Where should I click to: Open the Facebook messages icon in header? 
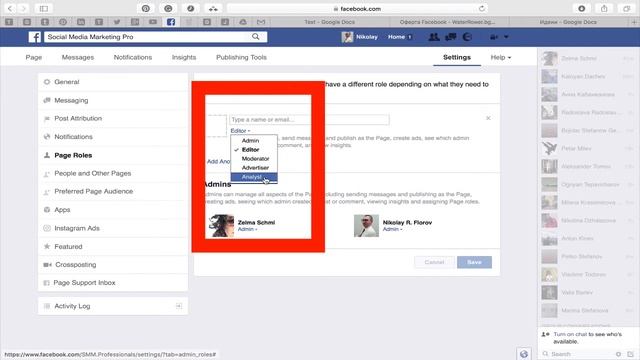point(451,37)
